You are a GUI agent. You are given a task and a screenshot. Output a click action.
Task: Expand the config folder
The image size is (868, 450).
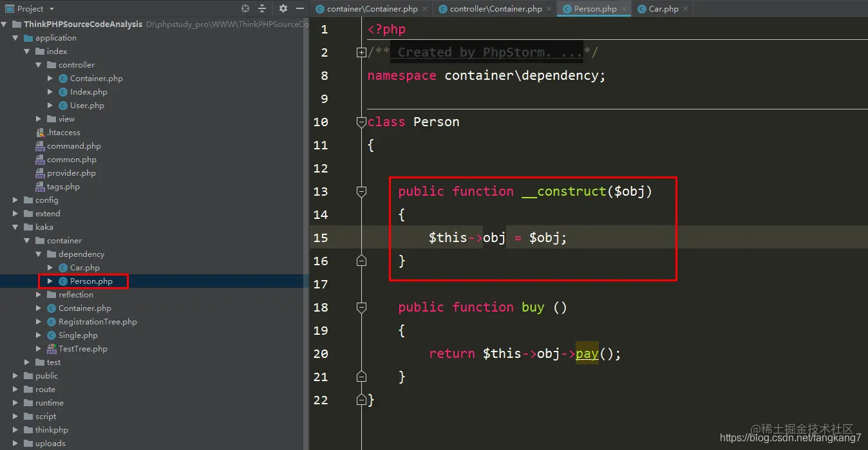tap(15, 200)
